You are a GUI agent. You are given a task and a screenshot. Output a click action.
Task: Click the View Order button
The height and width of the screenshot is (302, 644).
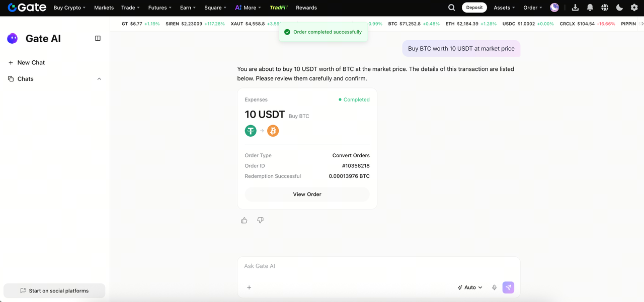tap(307, 194)
